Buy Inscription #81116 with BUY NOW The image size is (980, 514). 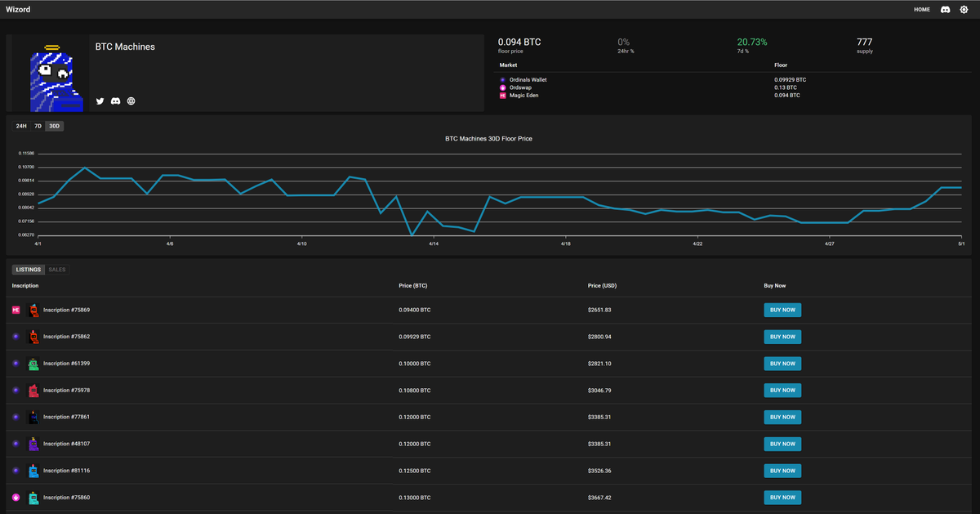point(782,471)
